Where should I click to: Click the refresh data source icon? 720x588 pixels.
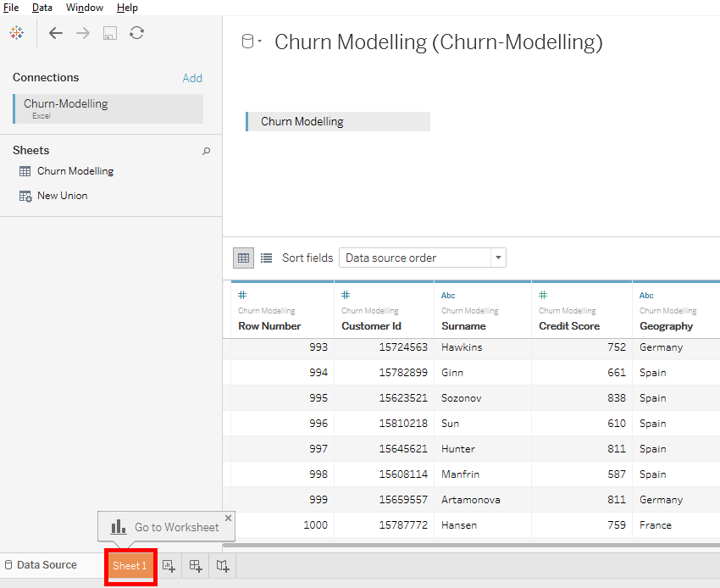[136, 33]
